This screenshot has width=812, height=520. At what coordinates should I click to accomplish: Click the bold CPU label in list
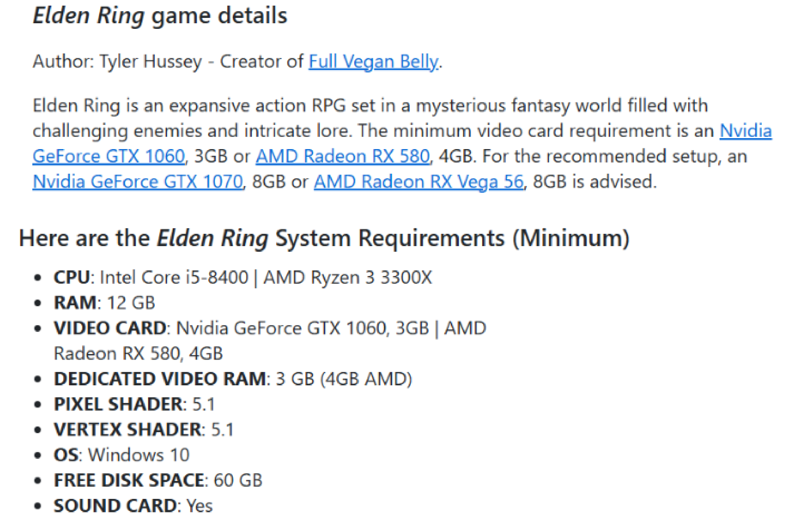[x=72, y=278]
